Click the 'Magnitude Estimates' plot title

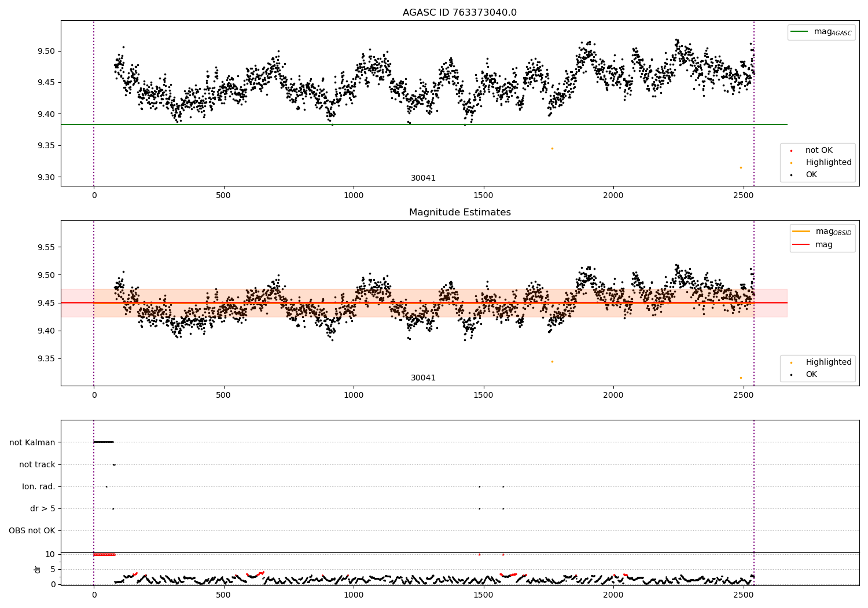[459, 213]
